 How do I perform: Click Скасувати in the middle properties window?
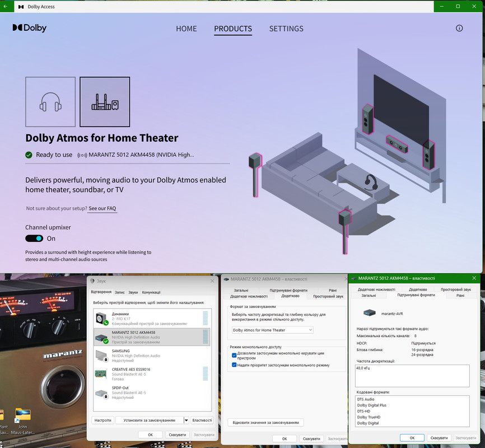311,438
